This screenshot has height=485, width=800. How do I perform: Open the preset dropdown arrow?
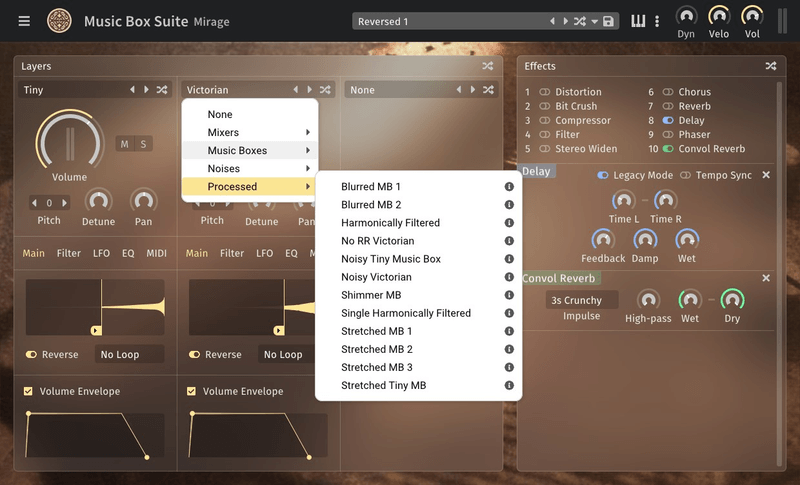(594, 22)
